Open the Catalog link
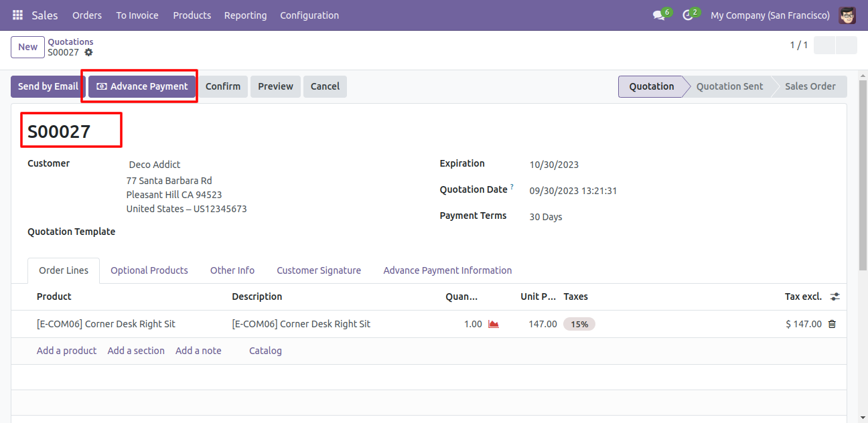The height and width of the screenshot is (423, 868). coord(265,351)
